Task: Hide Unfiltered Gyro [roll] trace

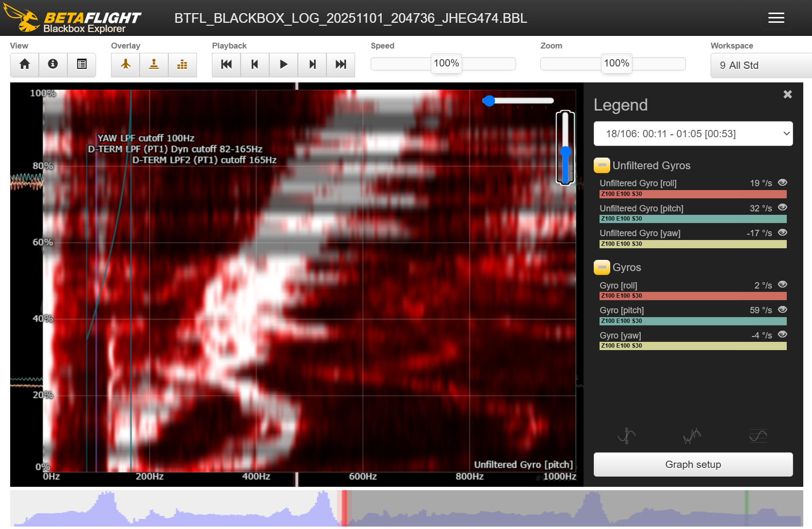Action: [782, 183]
